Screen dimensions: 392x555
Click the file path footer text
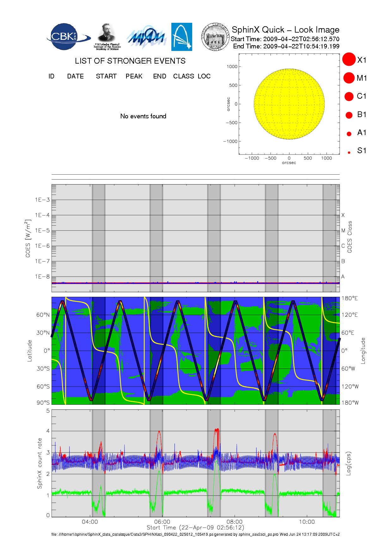pyautogui.click(x=195, y=534)
